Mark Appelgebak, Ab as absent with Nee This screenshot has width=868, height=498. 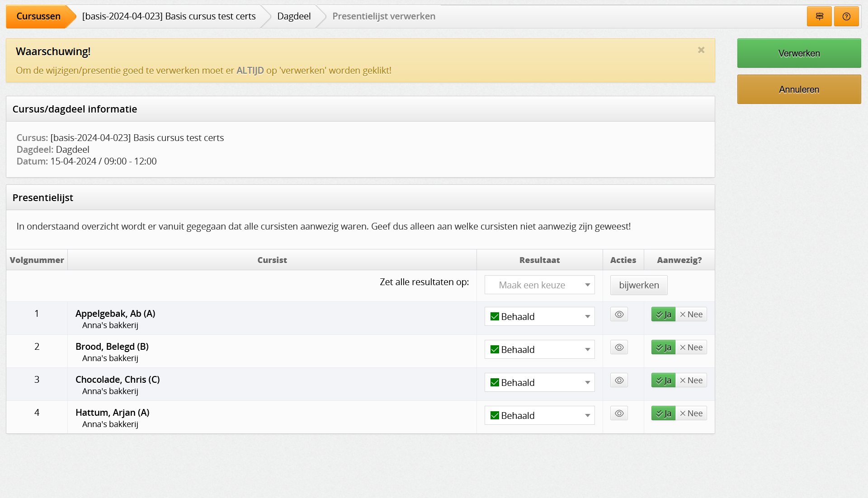[691, 315]
